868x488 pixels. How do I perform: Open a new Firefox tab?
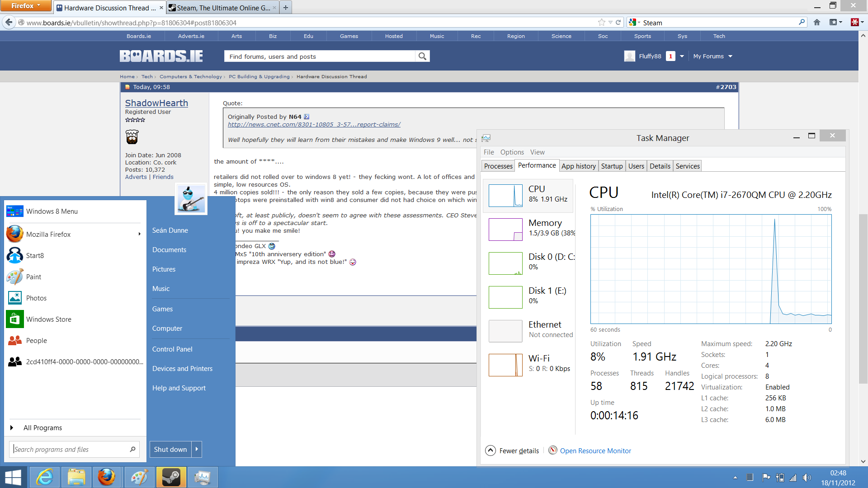pos(286,8)
